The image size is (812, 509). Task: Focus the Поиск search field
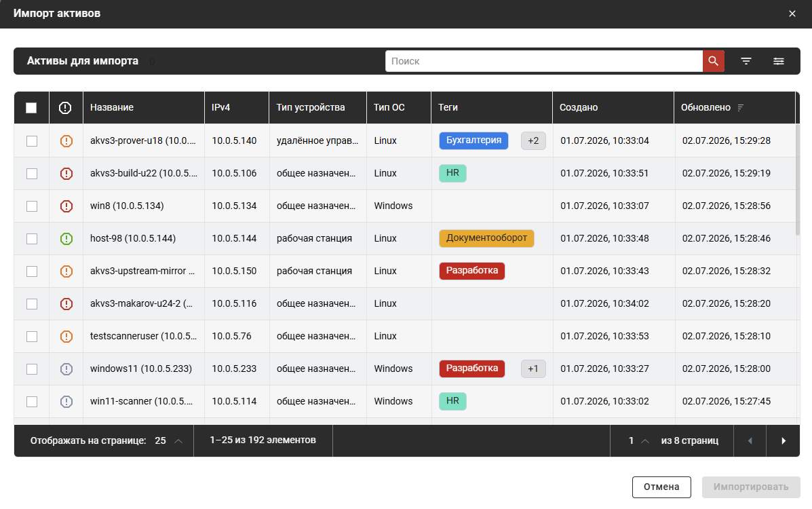(544, 61)
